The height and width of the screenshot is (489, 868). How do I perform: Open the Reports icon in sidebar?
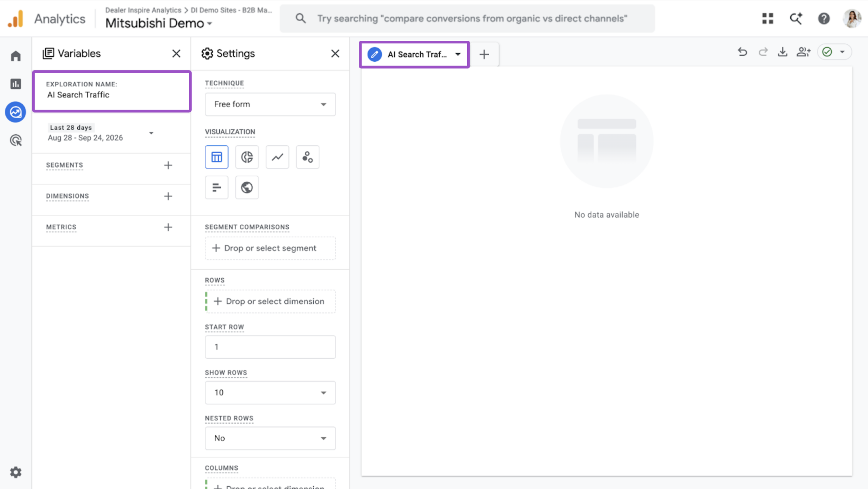pyautogui.click(x=16, y=84)
